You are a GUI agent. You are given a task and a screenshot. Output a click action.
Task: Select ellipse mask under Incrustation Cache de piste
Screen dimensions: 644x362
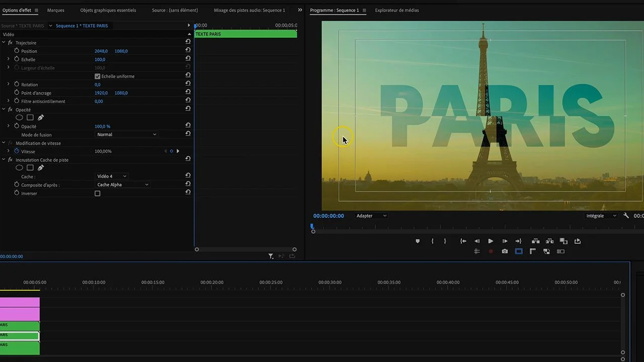tap(19, 168)
